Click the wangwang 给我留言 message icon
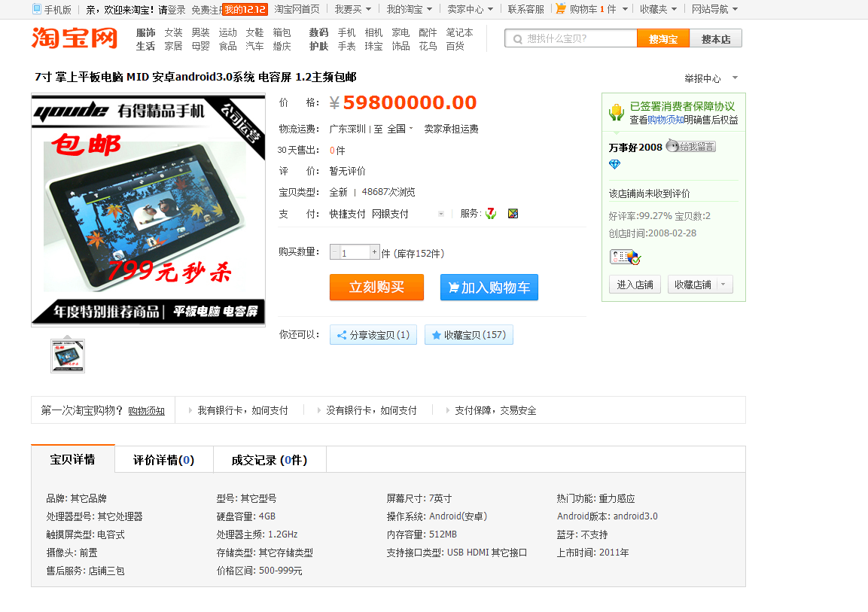The height and width of the screenshot is (612, 868). tap(690, 147)
